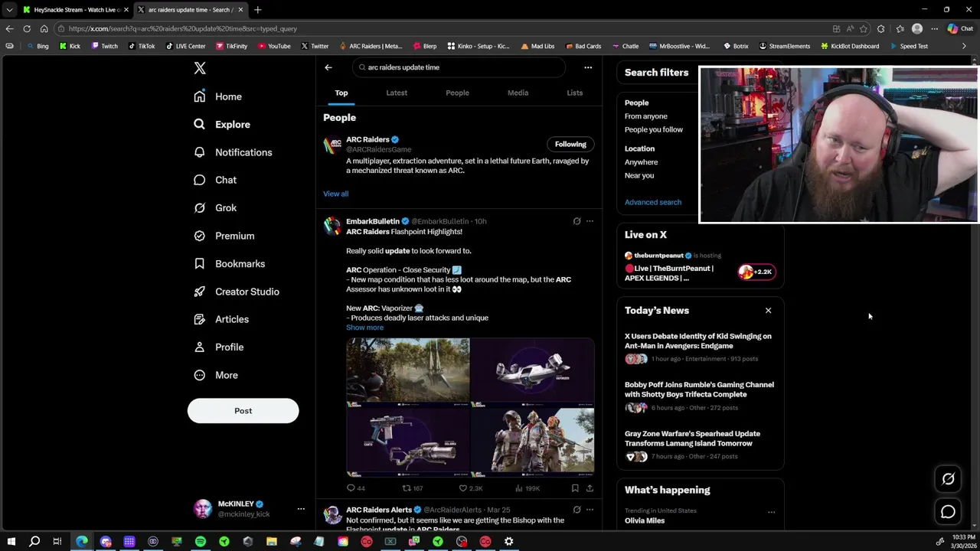Reload the page in browser

click(x=27, y=29)
